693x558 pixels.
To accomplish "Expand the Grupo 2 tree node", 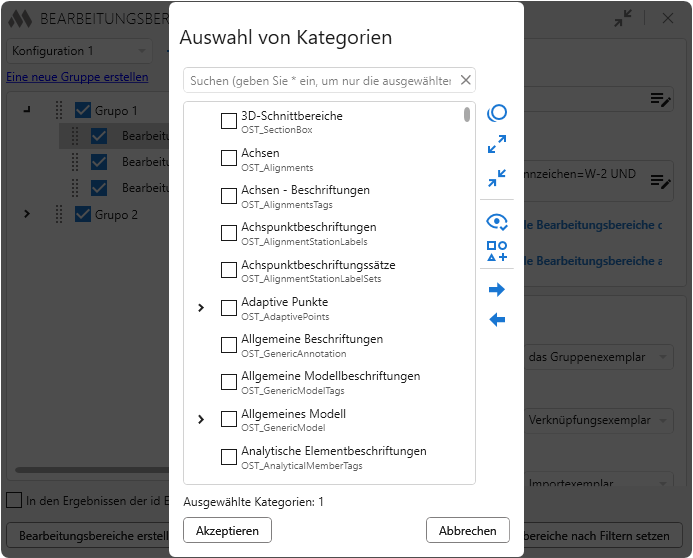I will point(27,214).
